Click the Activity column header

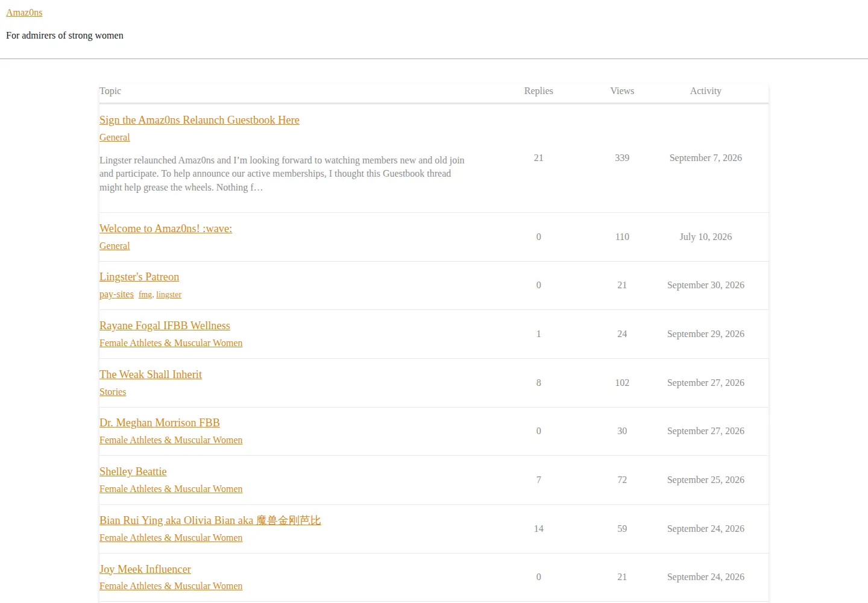coord(706,91)
